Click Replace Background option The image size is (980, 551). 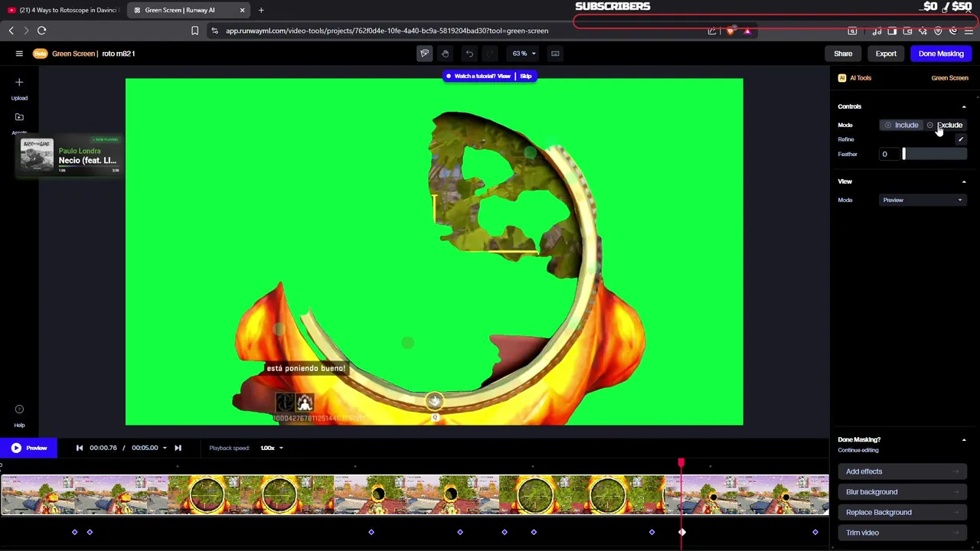pyautogui.click(x=902, y=513)
